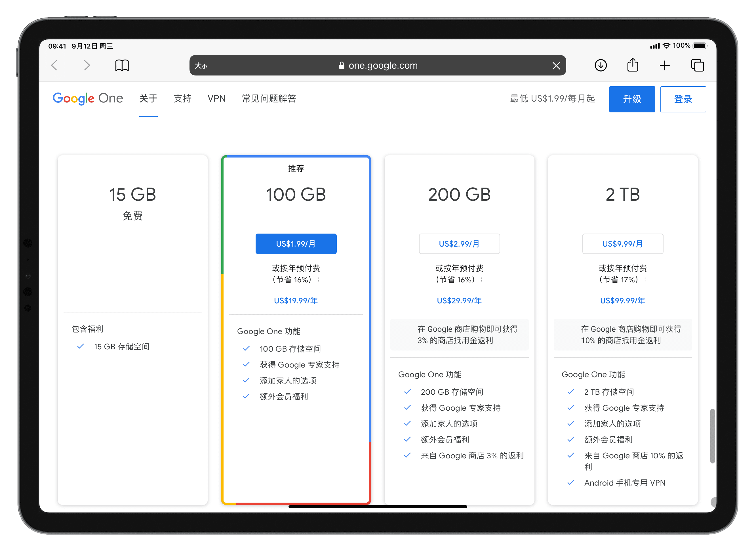Select US$19.99/年 annual price link
The image size is (756, 552).
[x=296, y=300]
